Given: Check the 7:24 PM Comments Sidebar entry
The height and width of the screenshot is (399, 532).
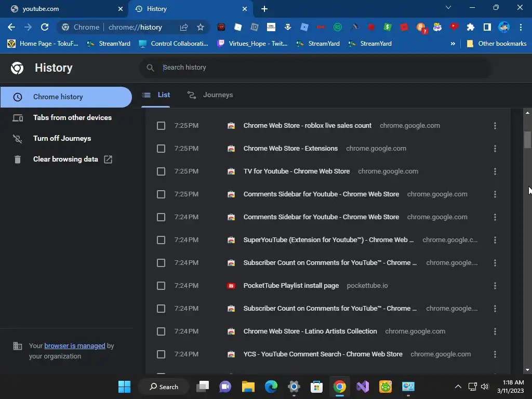Looking at the screenshot, I should pyautogui.click(x=161, y=217).
